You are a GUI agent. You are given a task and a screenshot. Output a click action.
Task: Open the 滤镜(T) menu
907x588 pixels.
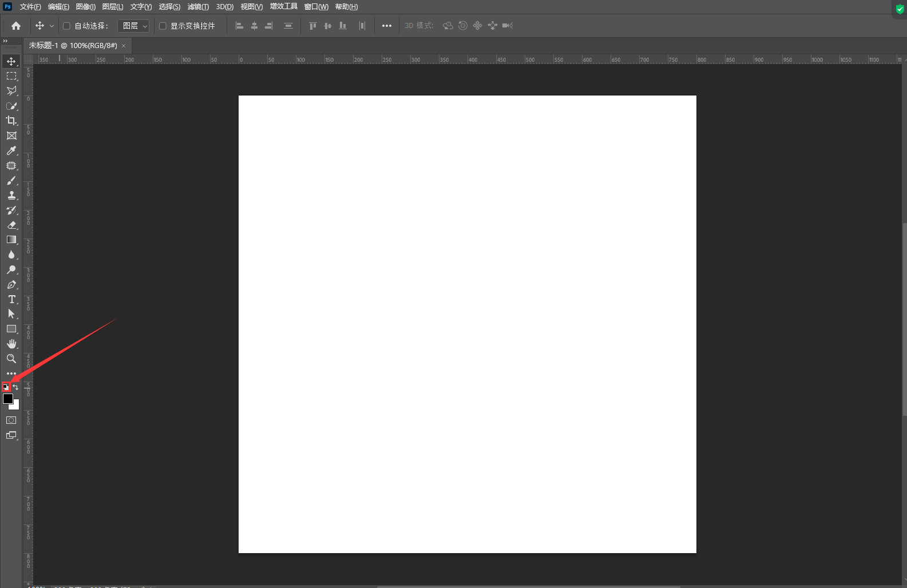point(198,7)
